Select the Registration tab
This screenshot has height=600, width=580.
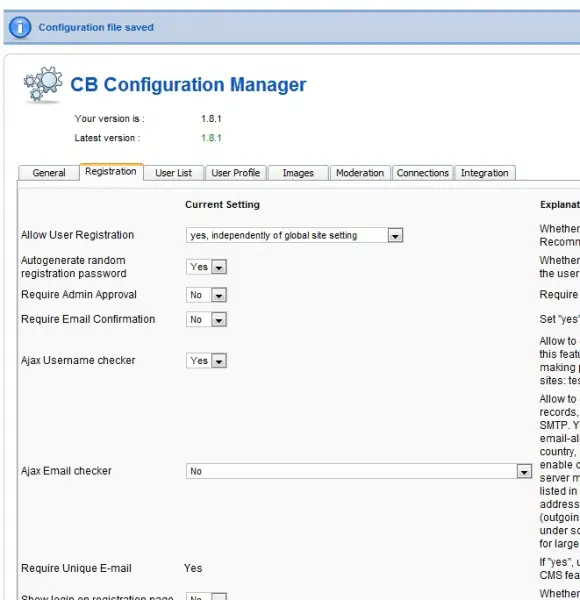point(111,172)
